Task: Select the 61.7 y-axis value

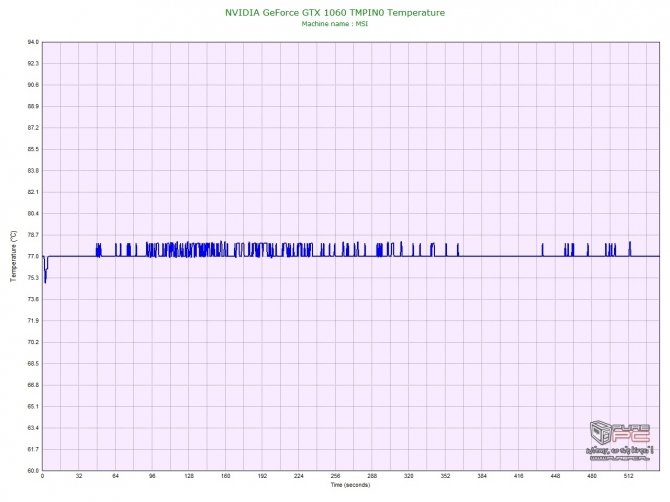Action: (x=33, y=449)
